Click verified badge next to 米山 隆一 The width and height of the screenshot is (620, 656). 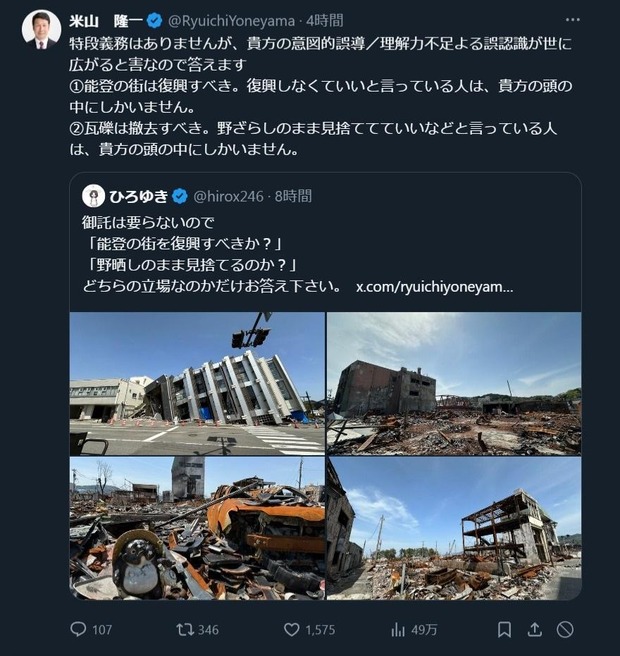[x=154, y=20]
